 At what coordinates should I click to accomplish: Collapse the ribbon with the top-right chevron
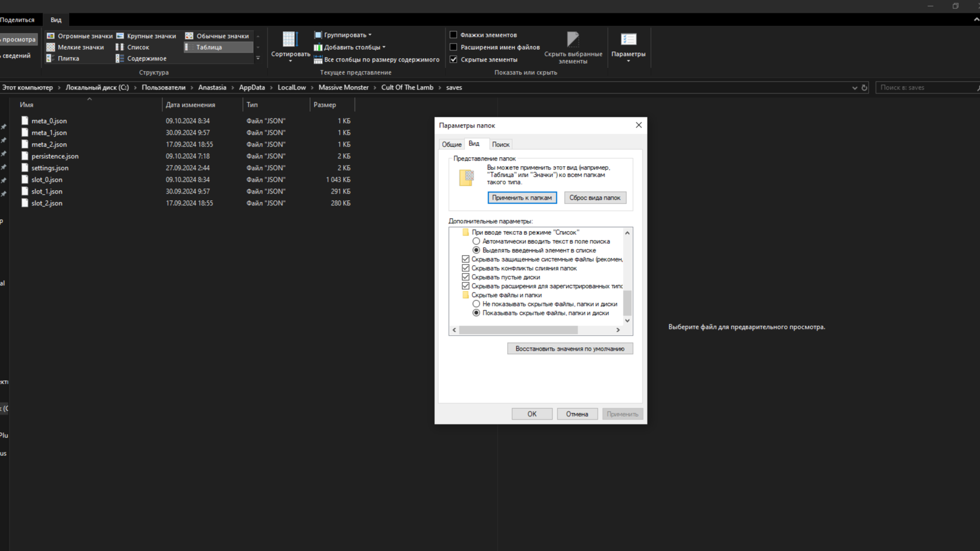tap(976, 20)
